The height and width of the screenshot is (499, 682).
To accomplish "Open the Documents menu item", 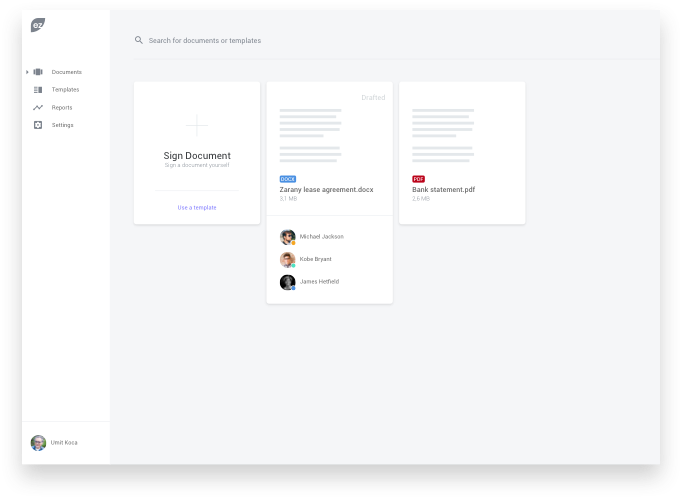I will (66, 72).
